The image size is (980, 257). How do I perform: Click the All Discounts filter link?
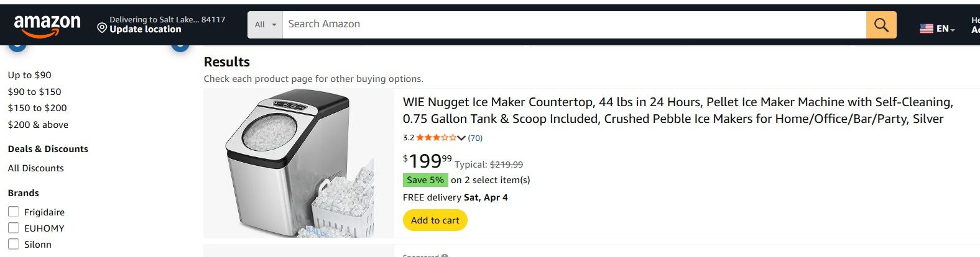[35, 168]
